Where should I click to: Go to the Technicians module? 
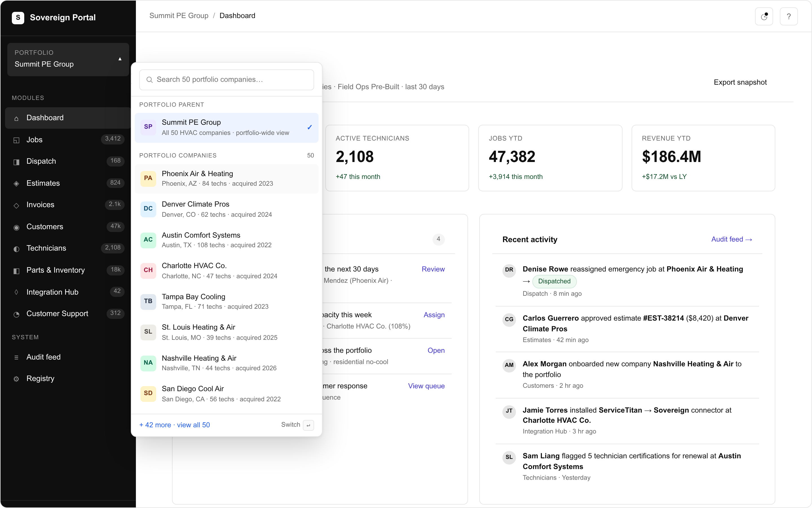(68, 248)
